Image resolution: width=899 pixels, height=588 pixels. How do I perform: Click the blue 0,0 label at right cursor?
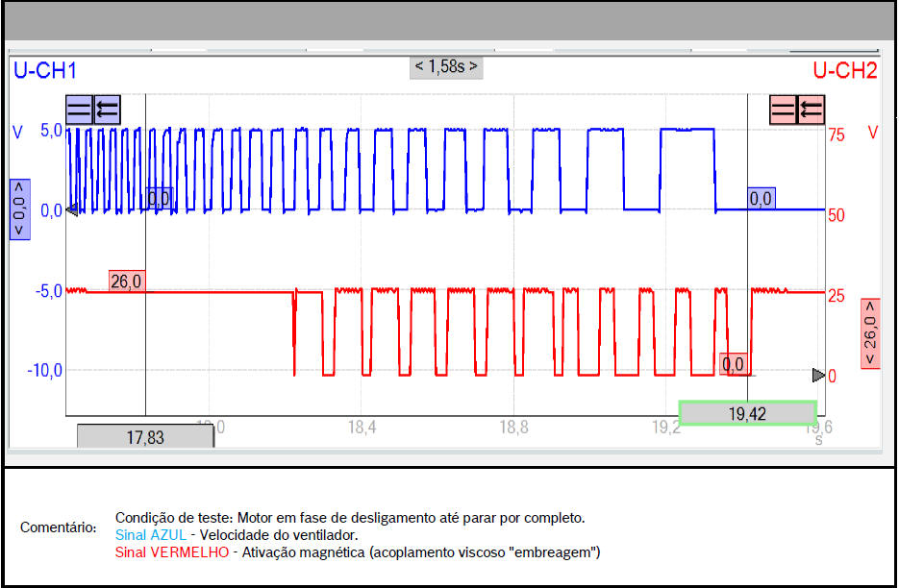pyautogui.click(x=761, y=199)
